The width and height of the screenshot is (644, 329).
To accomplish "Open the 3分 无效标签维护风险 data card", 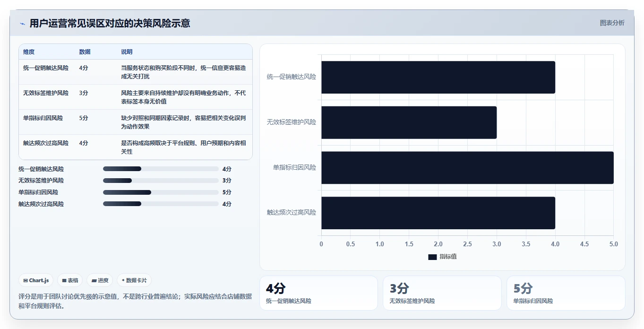I will 442,293.
